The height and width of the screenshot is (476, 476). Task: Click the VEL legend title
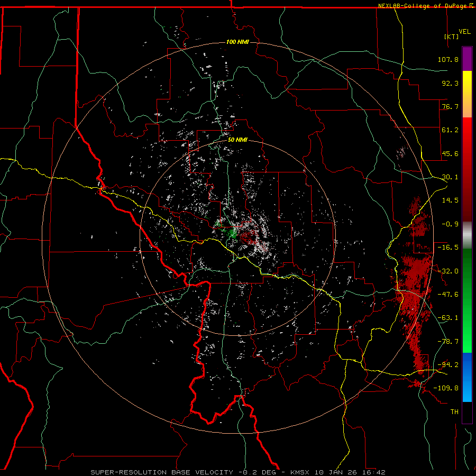coord(464,32)
